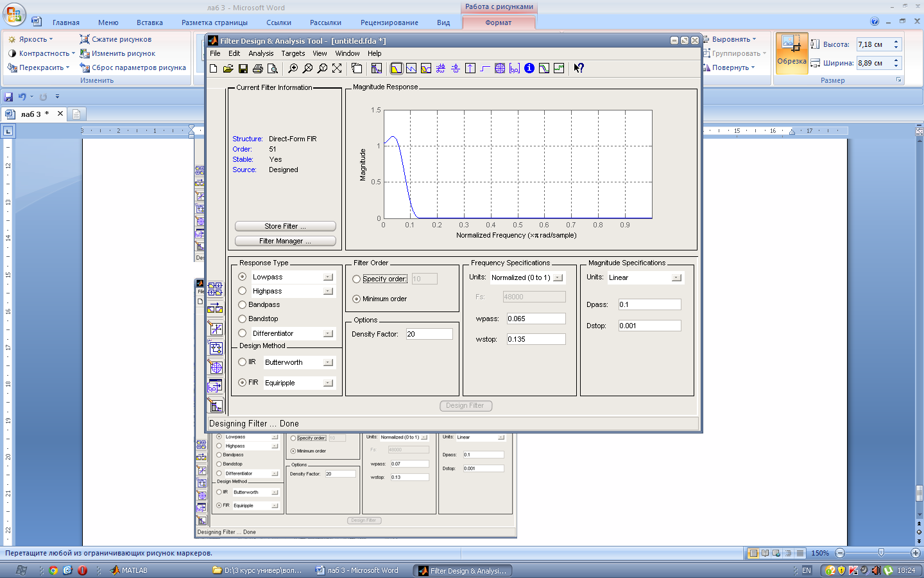Open Import Filter sidebar panel
Viewport: 924px width, 578px height.
(216, 386)
